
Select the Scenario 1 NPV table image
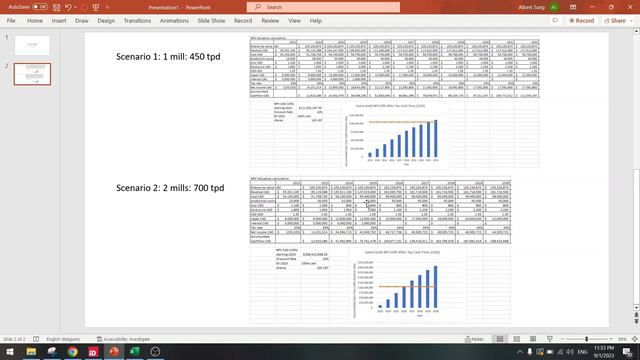394,67
